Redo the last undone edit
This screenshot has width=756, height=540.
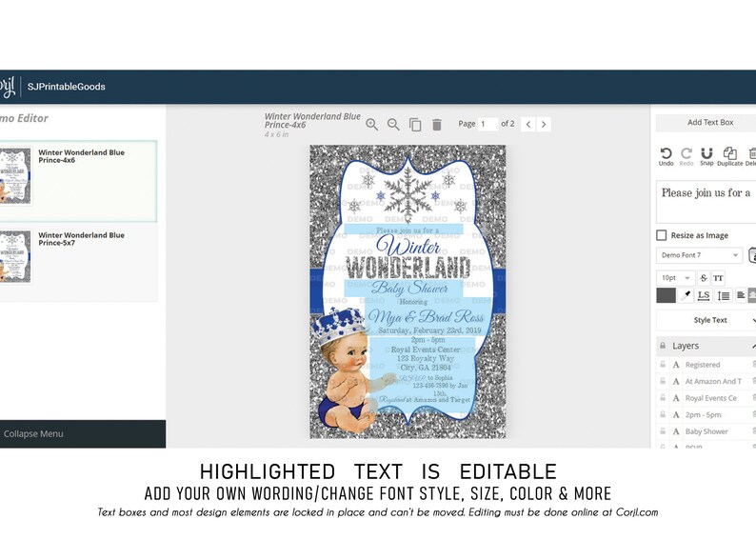click(686, 157)
